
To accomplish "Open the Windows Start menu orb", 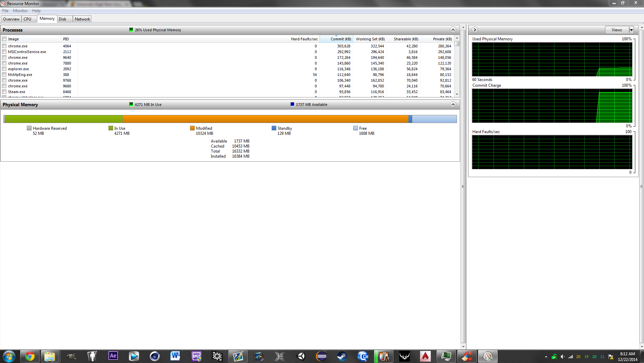I will (x=9, y=356).
